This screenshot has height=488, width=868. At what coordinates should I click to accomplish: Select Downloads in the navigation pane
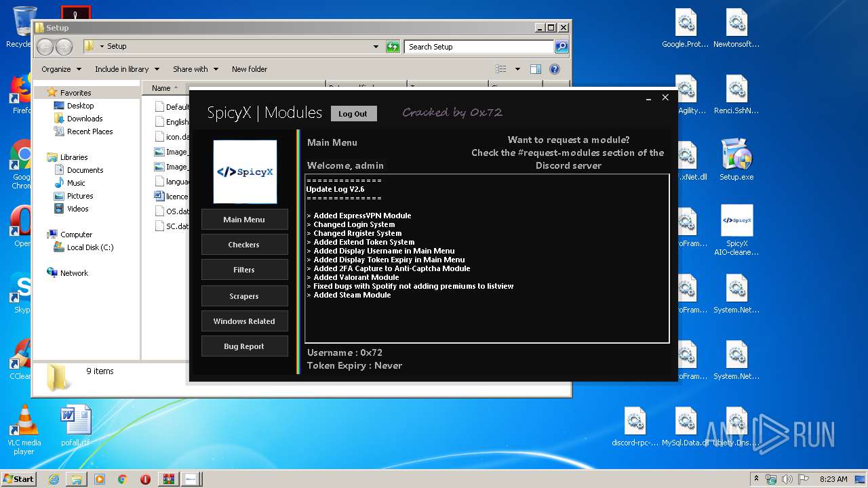85,119
